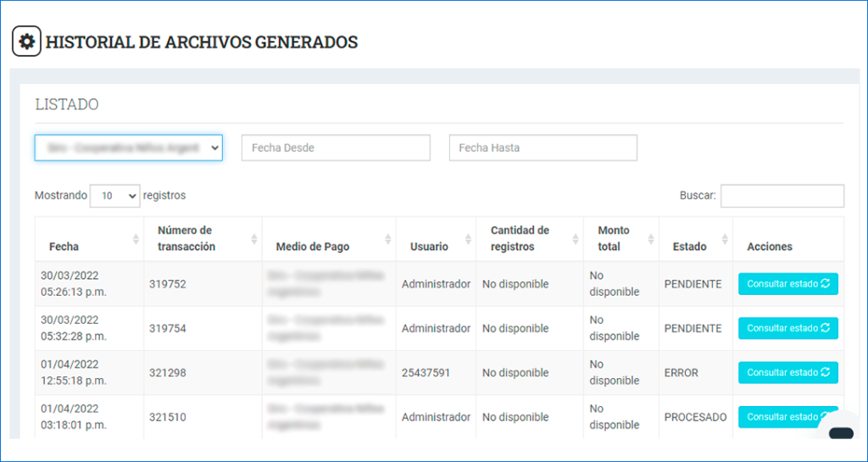Click the Fecha Desde date field

pos(336,148)
